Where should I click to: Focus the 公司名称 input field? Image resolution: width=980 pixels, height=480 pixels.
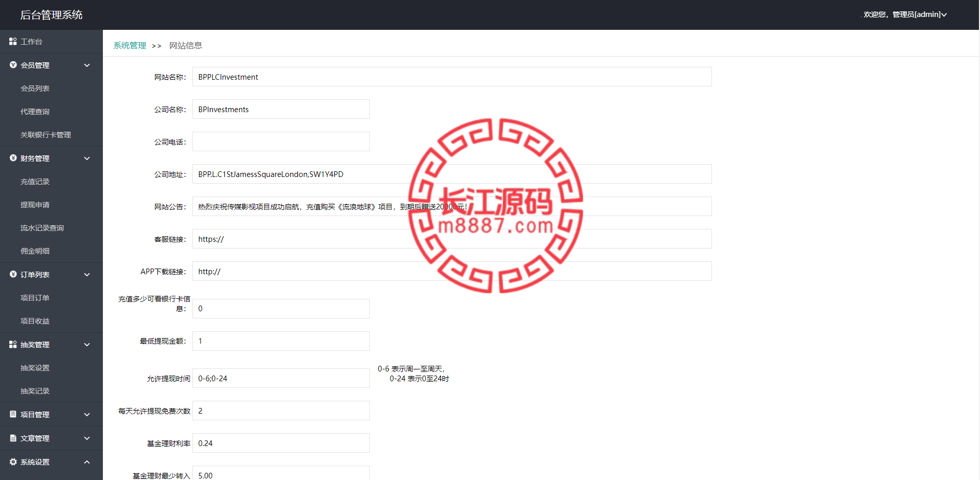pos(281,109)
